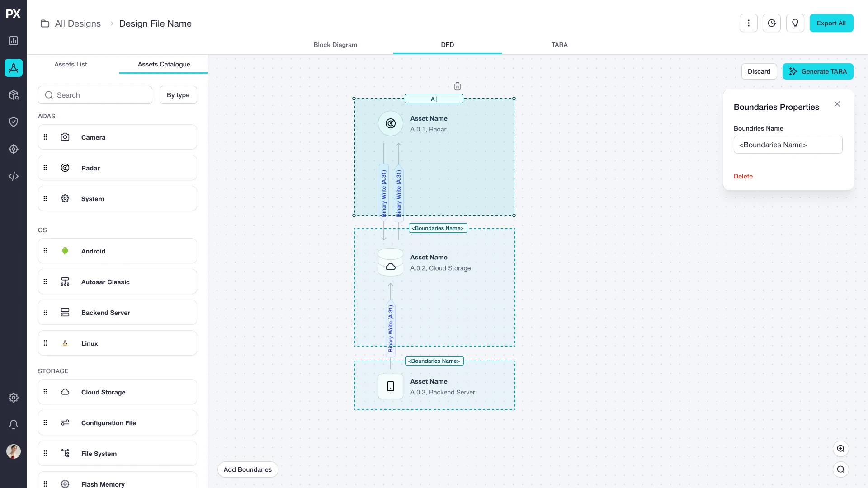Close the Boundaries Properties panel
The width and height of the screenshot is (868, 488).
coord(837,104)
